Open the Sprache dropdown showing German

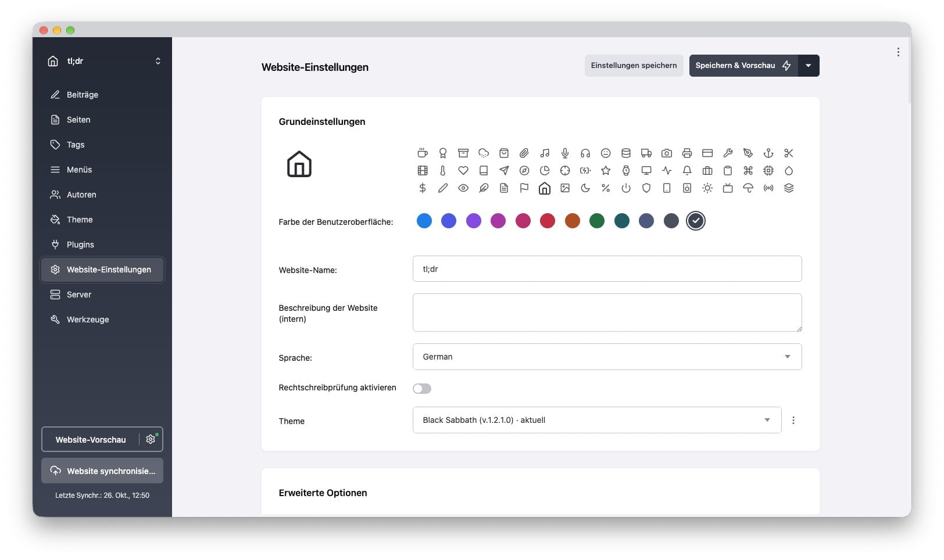tap(607, 357)
